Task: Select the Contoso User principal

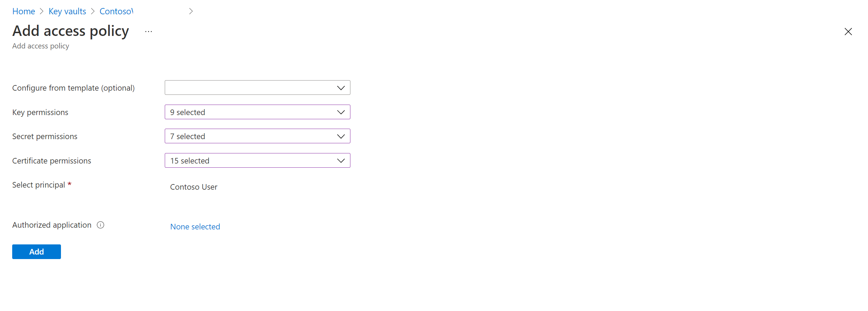Action: coord(194,187)
